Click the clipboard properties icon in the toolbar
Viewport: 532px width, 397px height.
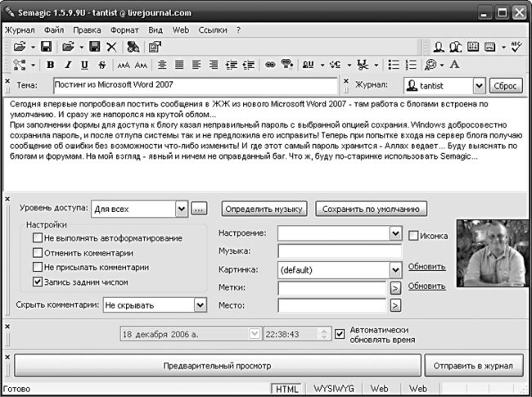click(155, 47)
